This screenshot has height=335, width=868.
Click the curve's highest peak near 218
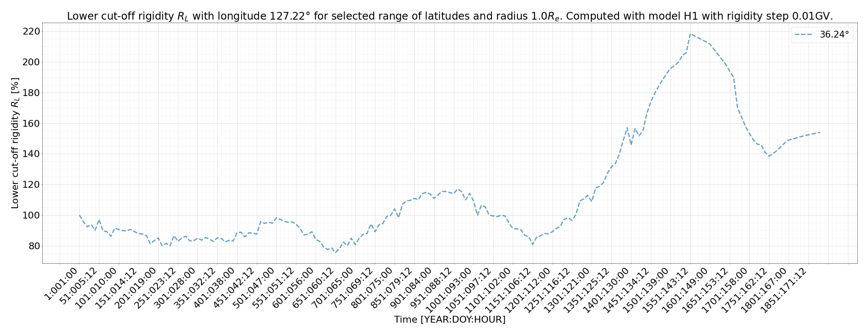click(691, 34)
